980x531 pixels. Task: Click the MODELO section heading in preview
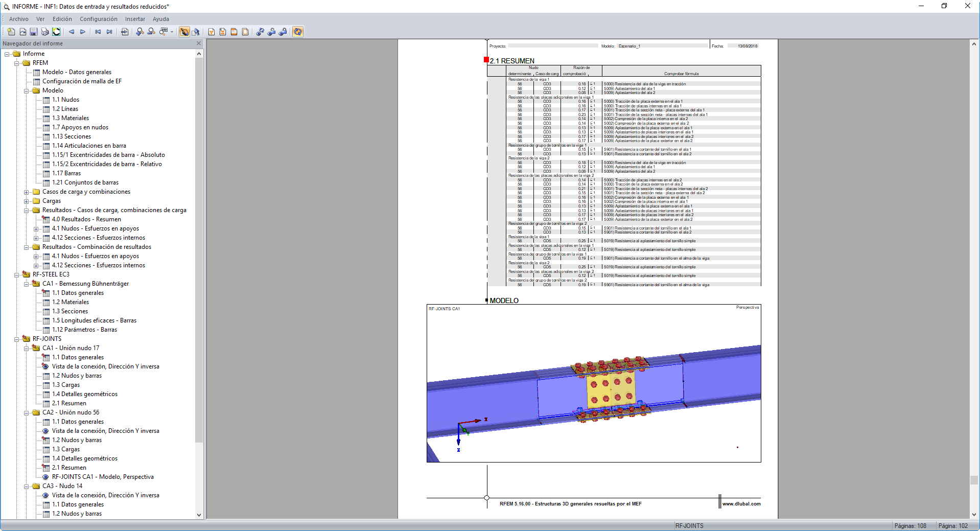504,301
